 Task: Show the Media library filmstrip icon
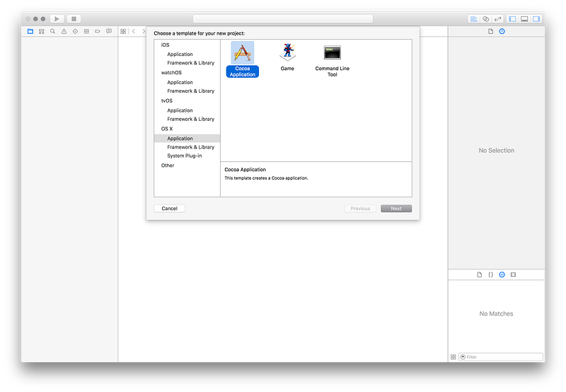click(514, 275)
